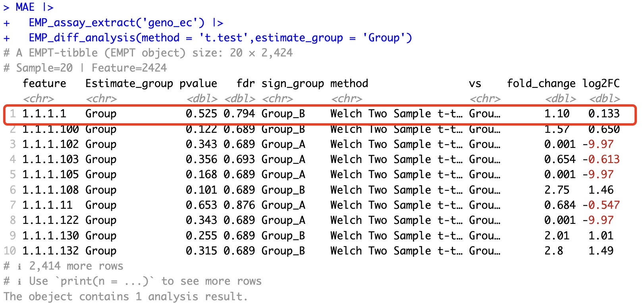Click the MAE object on first line
The height and width of the screenshot is (303, 644).
(25, 7)
